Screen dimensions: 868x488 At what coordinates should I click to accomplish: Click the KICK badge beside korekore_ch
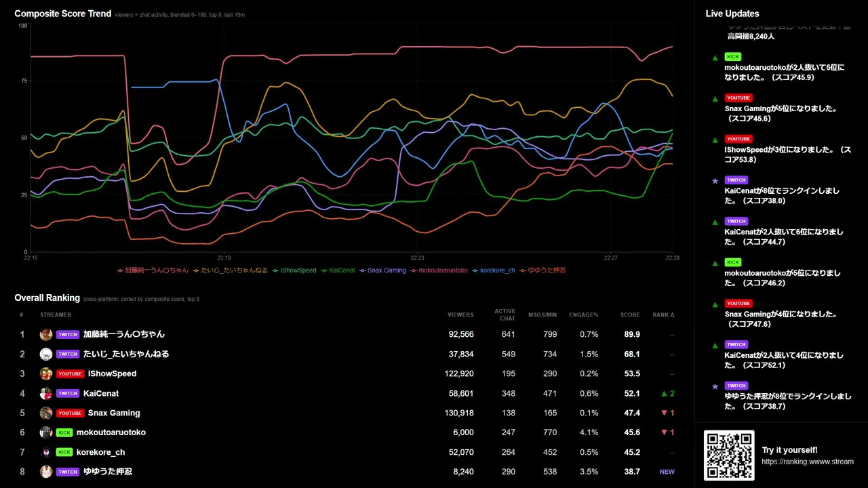tap(64, 452)
